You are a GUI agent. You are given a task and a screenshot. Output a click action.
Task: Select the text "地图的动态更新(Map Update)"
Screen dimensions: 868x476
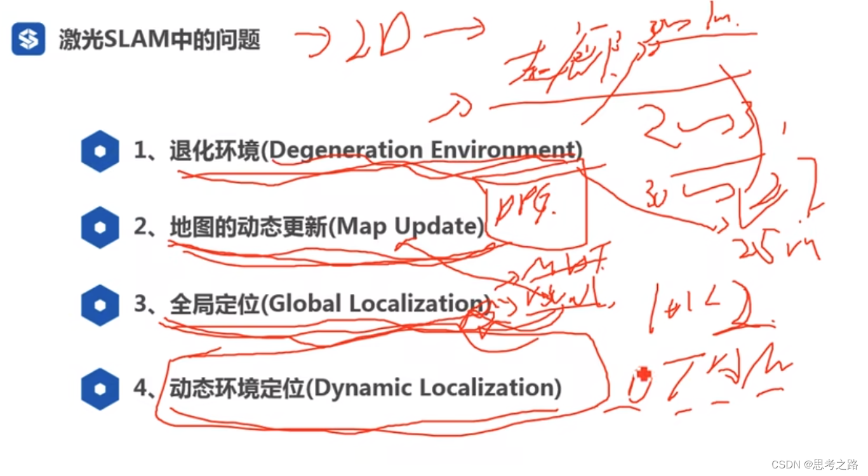coord(327,227)
